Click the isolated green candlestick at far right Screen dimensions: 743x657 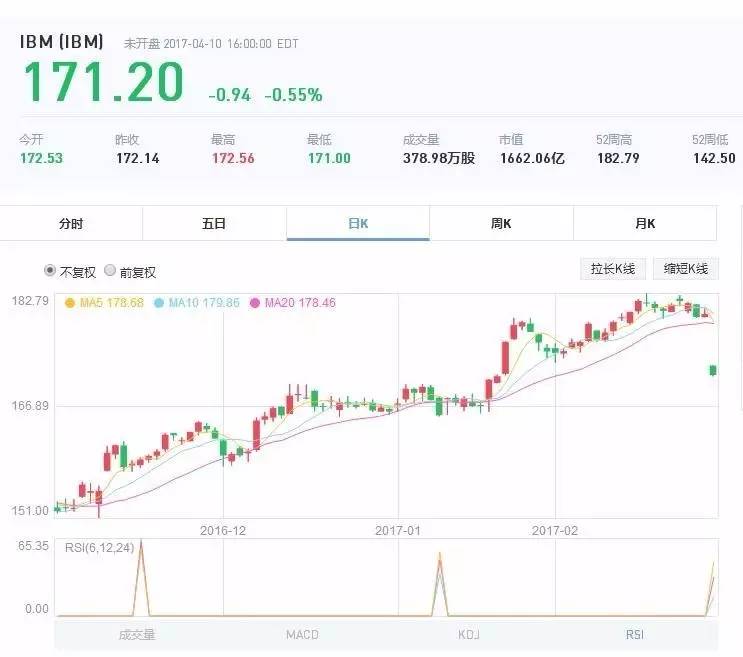[x=713, y=370]
